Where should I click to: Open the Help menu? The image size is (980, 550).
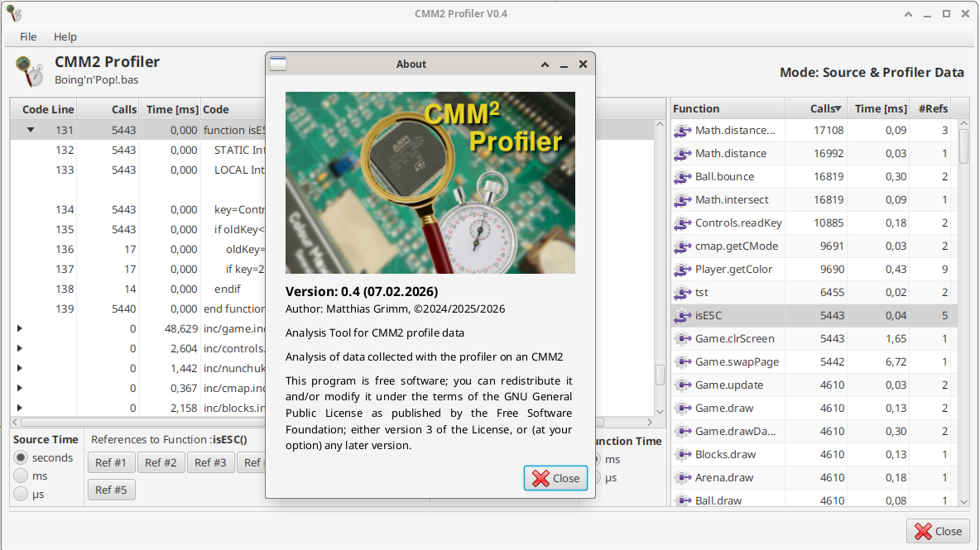pyautogui.click(x=65, y=36)
